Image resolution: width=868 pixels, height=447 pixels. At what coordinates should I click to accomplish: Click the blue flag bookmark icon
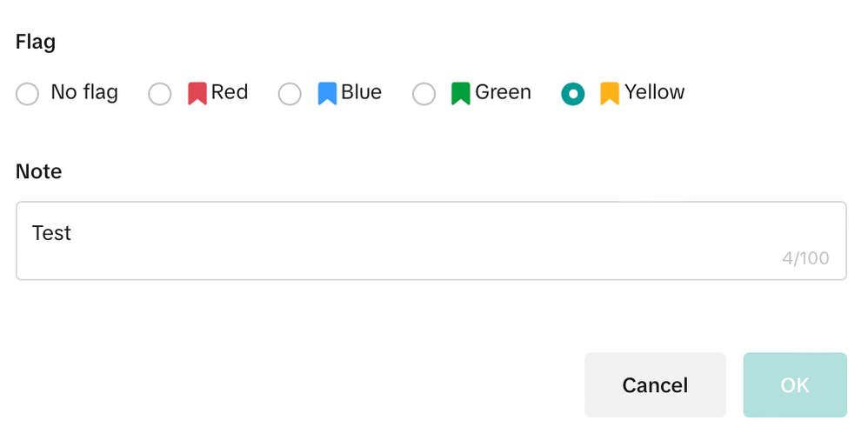pos(327,93)
